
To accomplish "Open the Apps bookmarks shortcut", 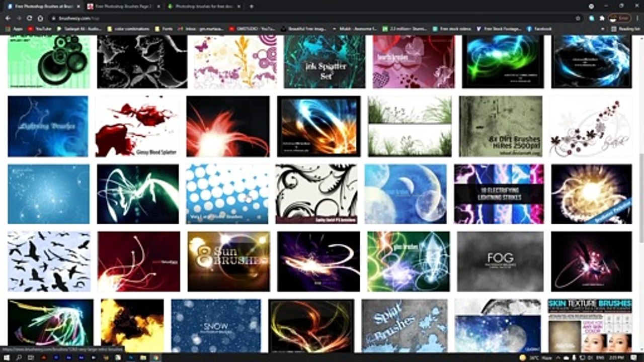I will [15, 29].
